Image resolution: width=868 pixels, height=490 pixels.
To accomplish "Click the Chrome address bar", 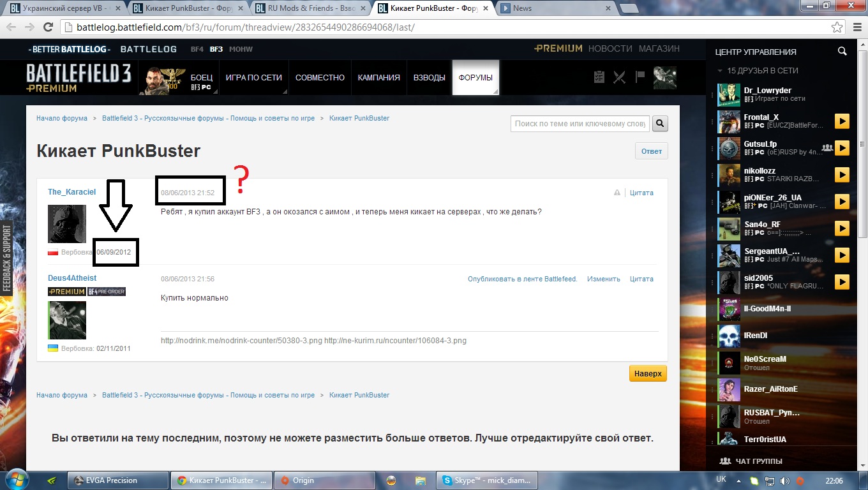I will [x=453, y=27].
